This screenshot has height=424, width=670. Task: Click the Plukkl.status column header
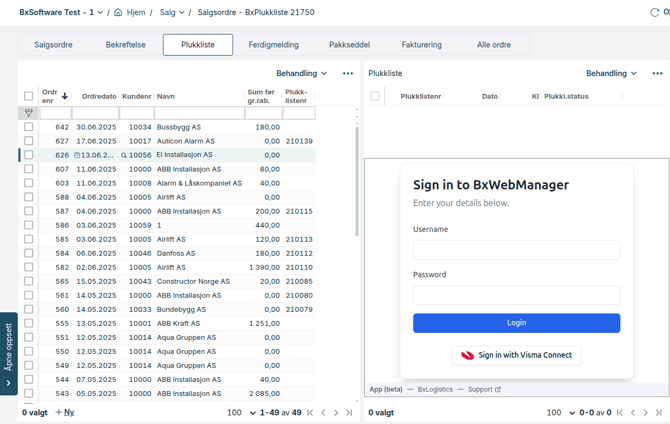click(x=566, y=97)
